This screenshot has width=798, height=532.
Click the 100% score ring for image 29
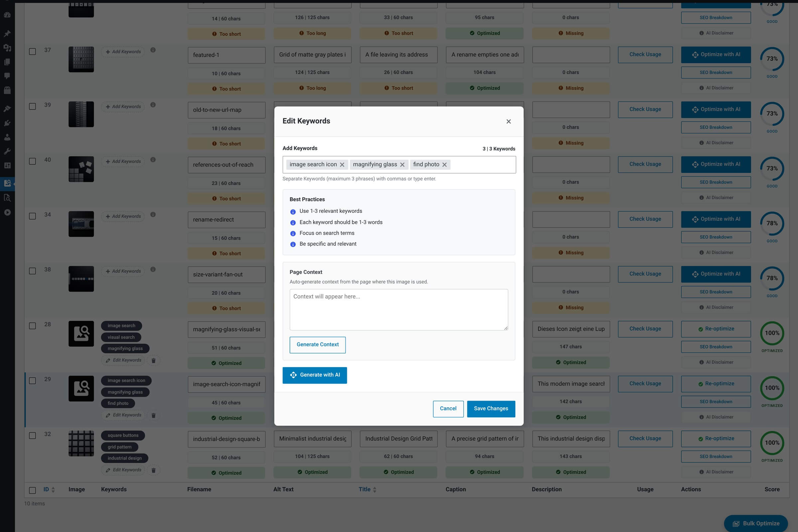772,388
